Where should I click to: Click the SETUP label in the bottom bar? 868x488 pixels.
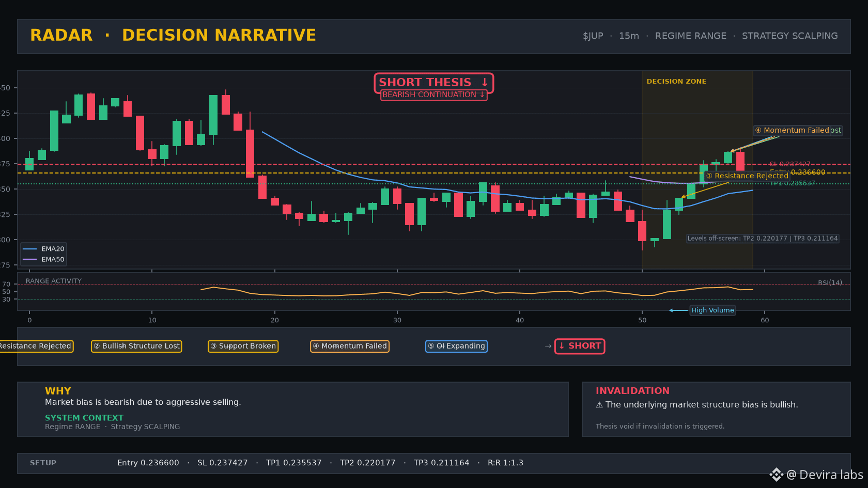(x=43, y=463)
